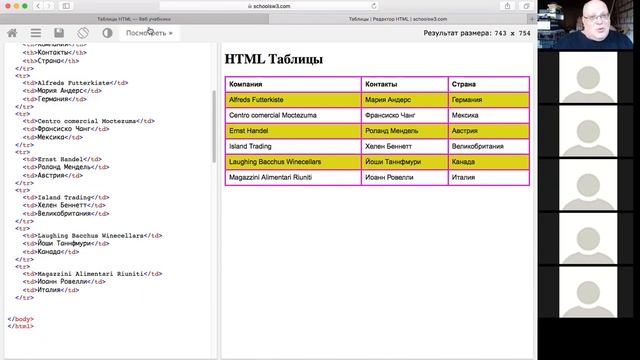640x360 pixels.
Task: Click the Италия table cell
Action: pyautogui.click(x=489, y=177)
